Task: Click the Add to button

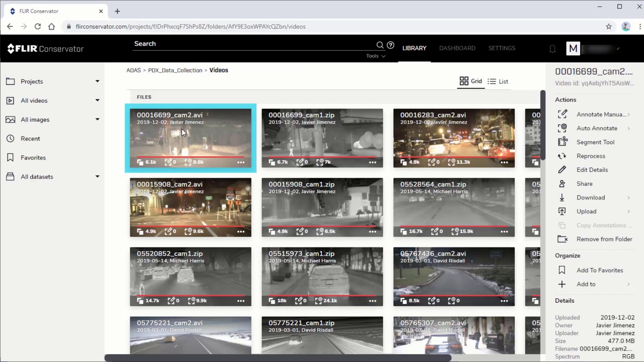Action: (586, 284)
